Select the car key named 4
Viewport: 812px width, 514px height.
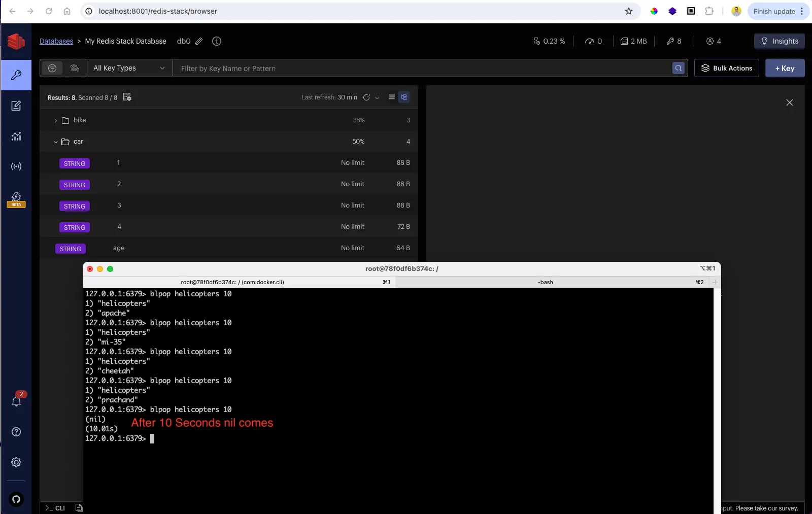pos(229,227)
